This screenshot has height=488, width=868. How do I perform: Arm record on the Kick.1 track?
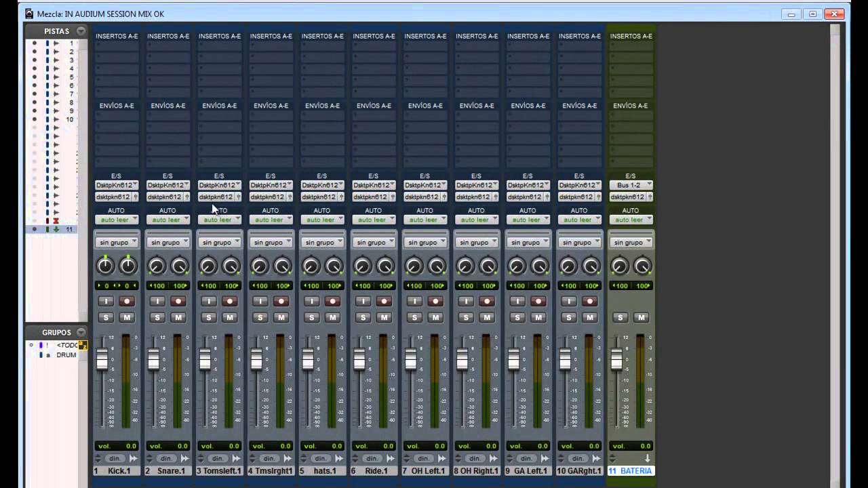pyautogui.click(x=127, y=301)
